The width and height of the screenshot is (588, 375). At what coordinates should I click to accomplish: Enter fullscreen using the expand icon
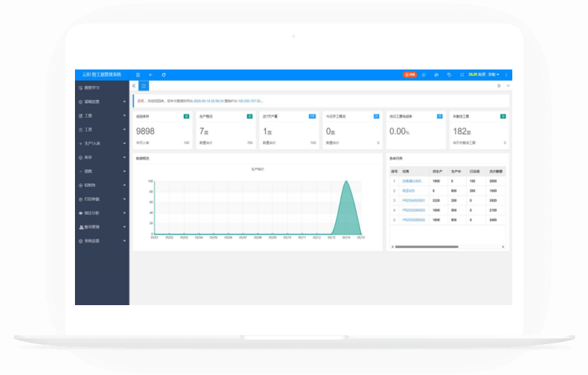point(461,74)
